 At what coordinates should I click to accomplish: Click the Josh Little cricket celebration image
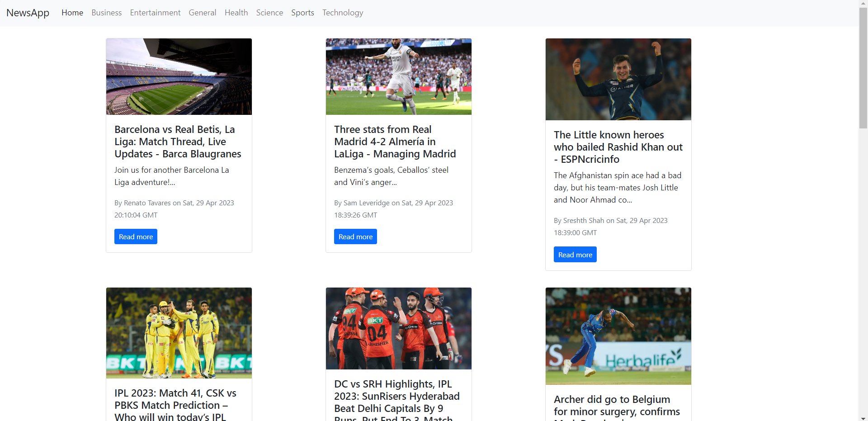point(618,79)
